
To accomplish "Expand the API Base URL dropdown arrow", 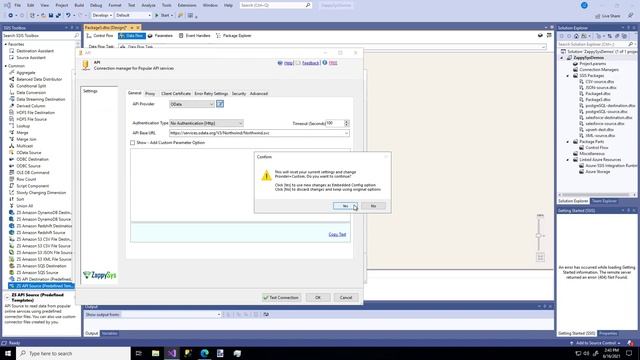I will pyautogui.click(x=346, y=133).
